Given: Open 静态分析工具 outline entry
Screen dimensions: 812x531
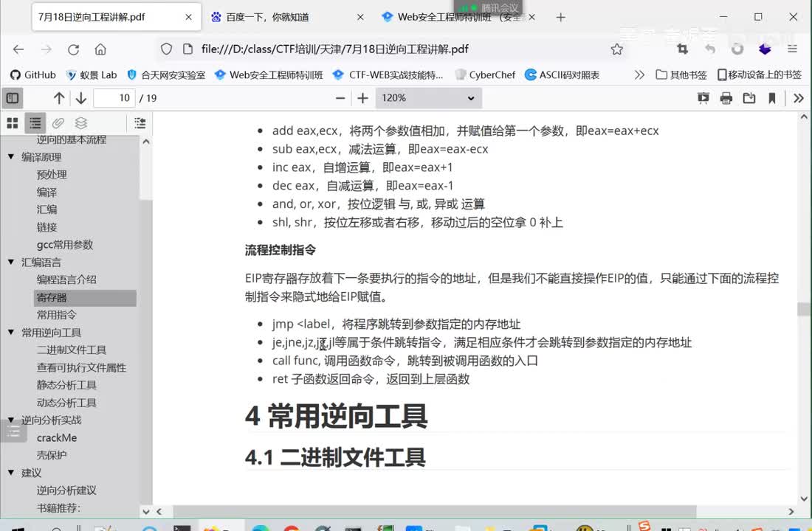Looking at the screenshot, I should [x=66, y=385].
